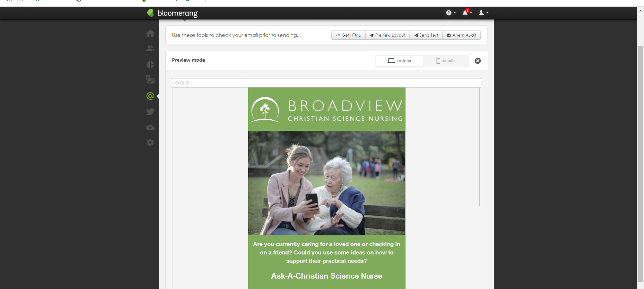Open the Letters and mailings sidebar icon

(x=150, y=80)
